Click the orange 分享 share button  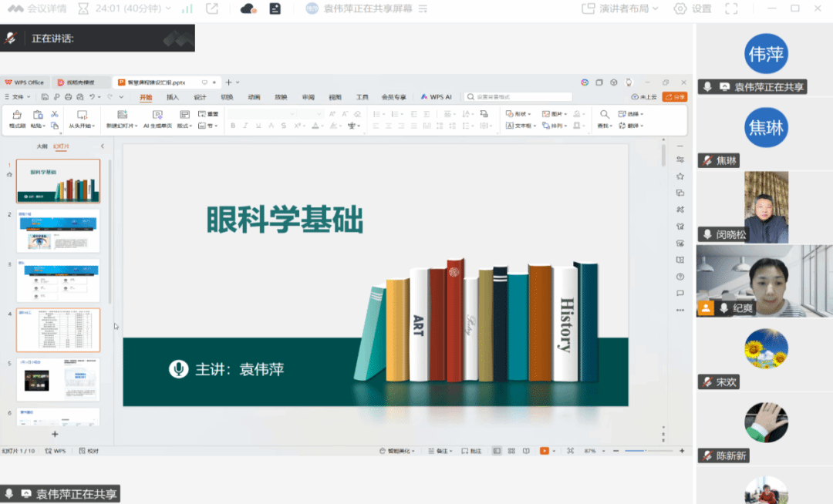(674, 97)
